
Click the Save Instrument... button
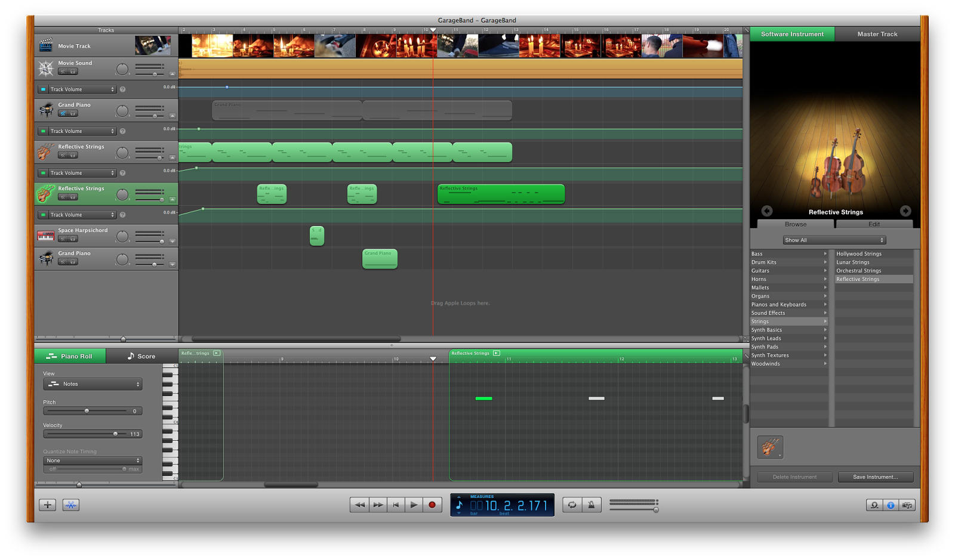(x=876, y=477)
